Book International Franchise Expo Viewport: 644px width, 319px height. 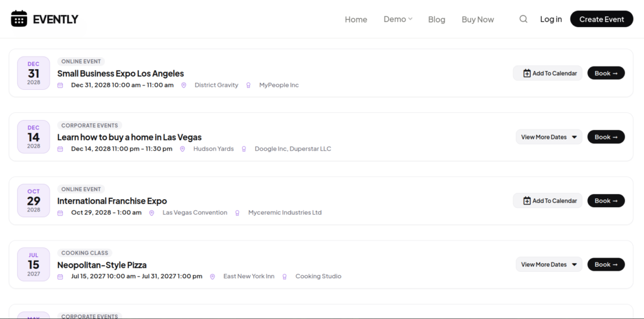coord(606,200)
